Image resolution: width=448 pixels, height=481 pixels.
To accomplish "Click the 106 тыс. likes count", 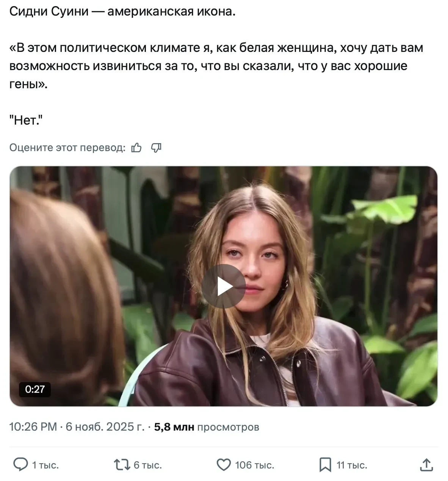I will point(254,465).
